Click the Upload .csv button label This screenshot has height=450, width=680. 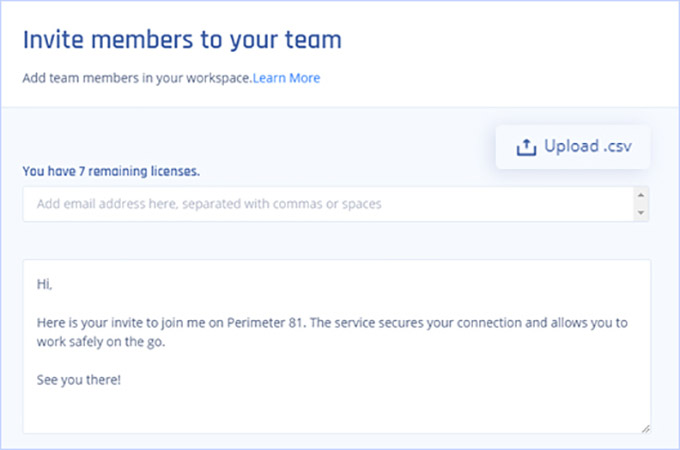(x=588, y=147)
